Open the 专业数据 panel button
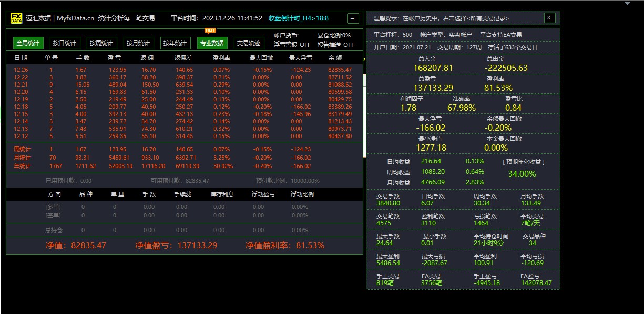 212,43
